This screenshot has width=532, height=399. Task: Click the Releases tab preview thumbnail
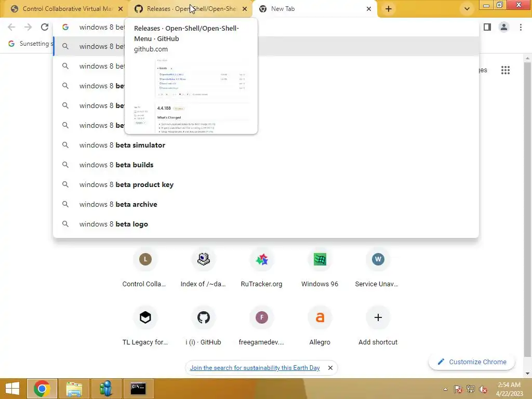pos(191,95)
